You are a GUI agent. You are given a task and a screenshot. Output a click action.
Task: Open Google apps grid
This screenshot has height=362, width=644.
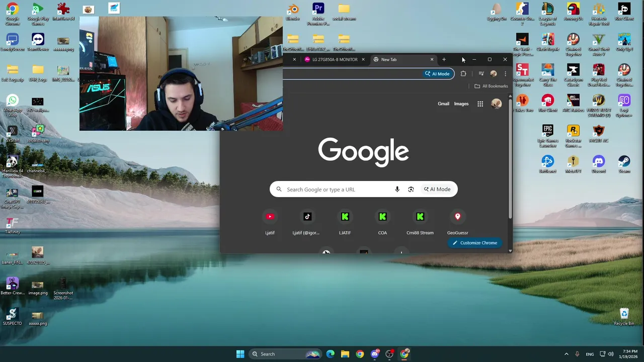pos(480,104)
